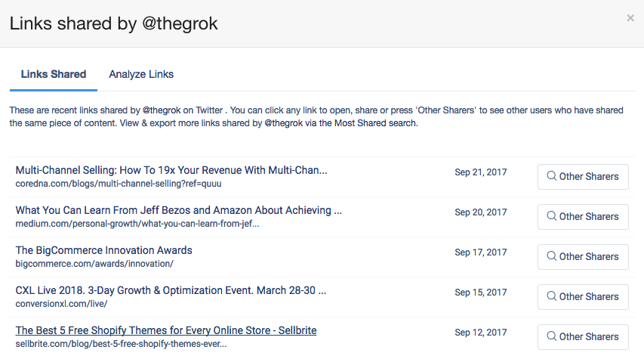The image size is (644, 356).
Task: Switch to the Links Shared tab
Action: coord(54,74)
